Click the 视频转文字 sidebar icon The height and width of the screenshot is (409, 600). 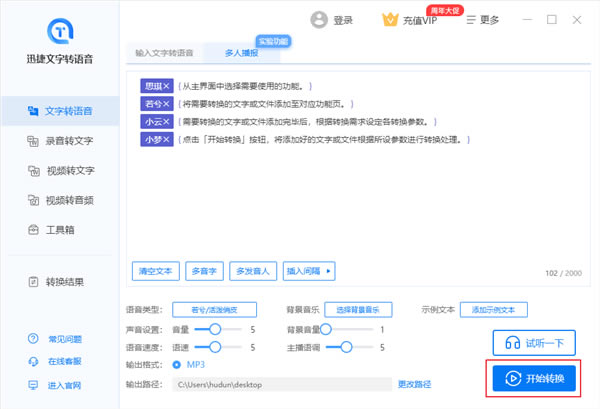(34, 171)
